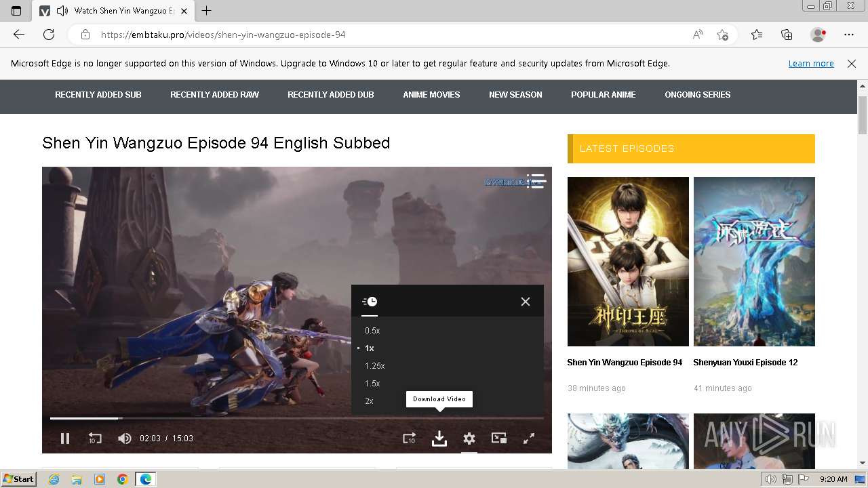Viewport: 868px width, 488px height.
Task: Skip forward 10 seconds
Action: tap(409, 439)
